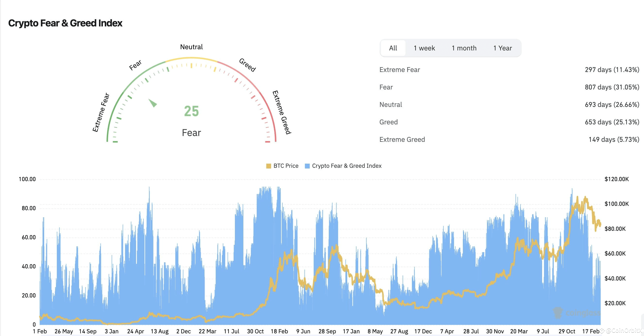
Task: Switch to the 1 week tab
Action: pos(424,48)
